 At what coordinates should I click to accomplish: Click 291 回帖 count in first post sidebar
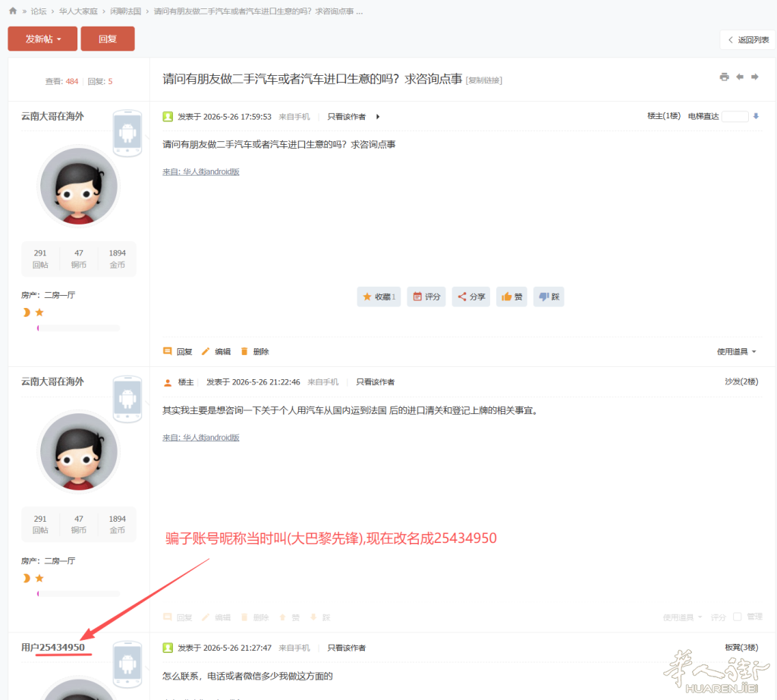click(x=40, y=259)
